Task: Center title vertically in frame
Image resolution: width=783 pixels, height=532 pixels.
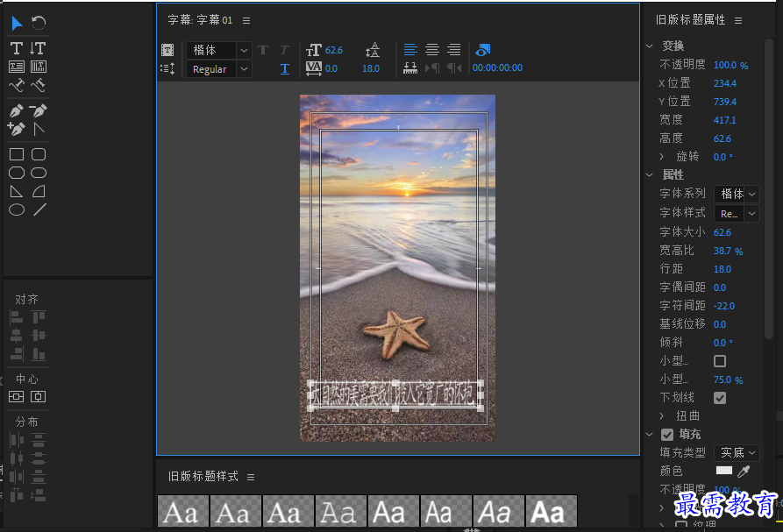Action: (x=16, y=397)
